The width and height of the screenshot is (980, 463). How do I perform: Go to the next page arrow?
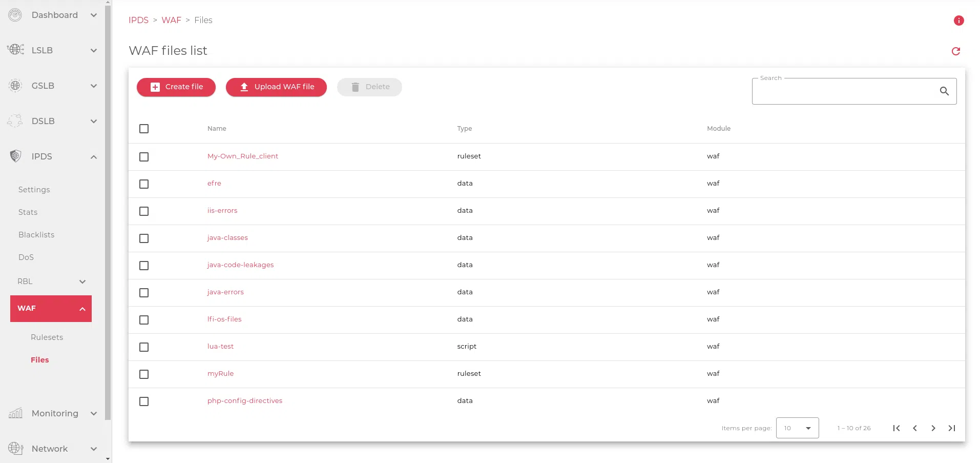pos(933,428)
